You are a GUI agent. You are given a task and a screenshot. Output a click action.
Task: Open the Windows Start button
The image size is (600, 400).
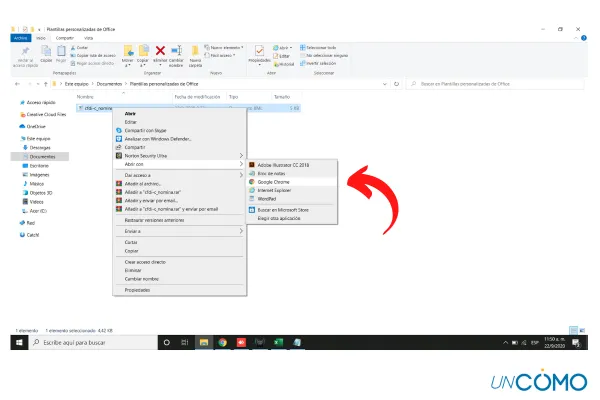tap(16, 342)
